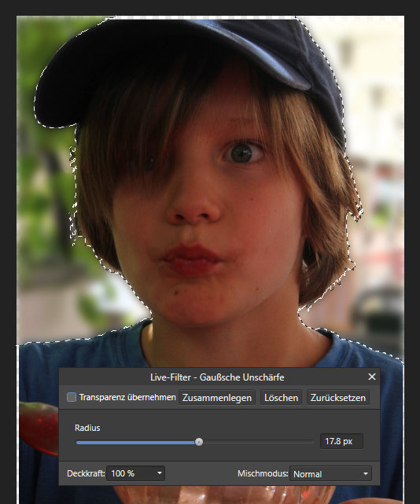
Task: Open the Mischmodus Normal combo box
Action: 330,474
